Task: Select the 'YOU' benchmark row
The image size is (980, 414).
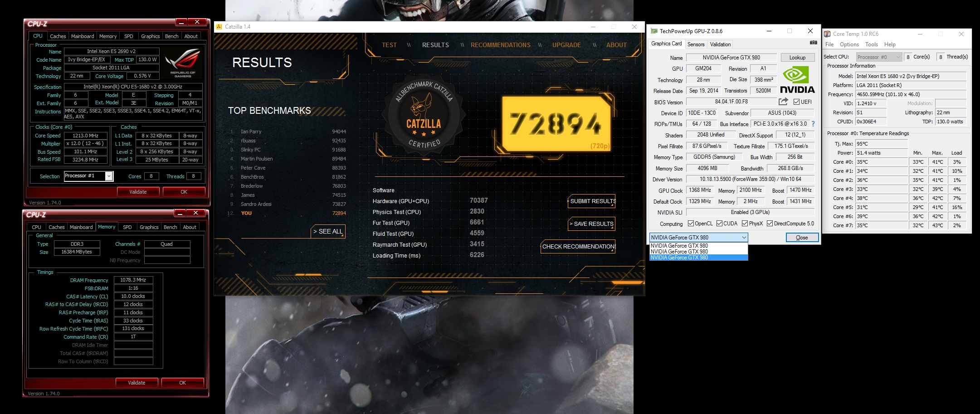Action: coord(288,213)
